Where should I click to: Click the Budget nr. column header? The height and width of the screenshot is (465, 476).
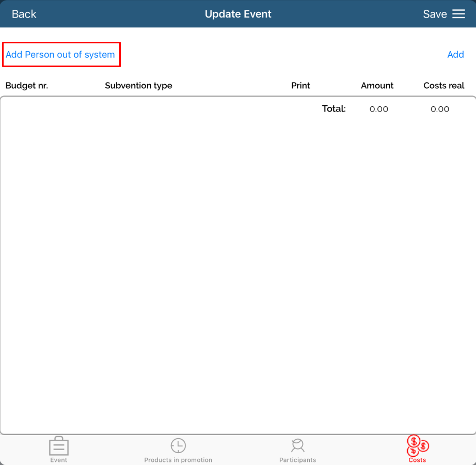27,86
